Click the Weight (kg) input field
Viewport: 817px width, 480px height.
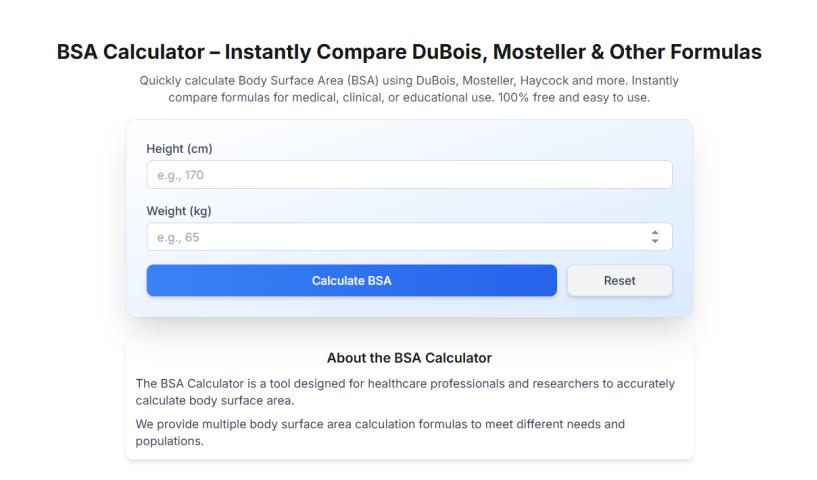pos(395,237)
